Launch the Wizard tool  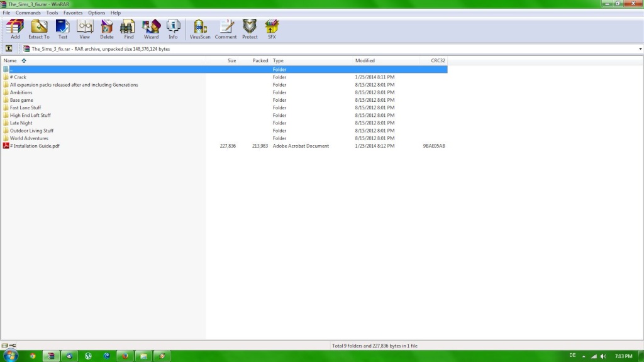151,29
